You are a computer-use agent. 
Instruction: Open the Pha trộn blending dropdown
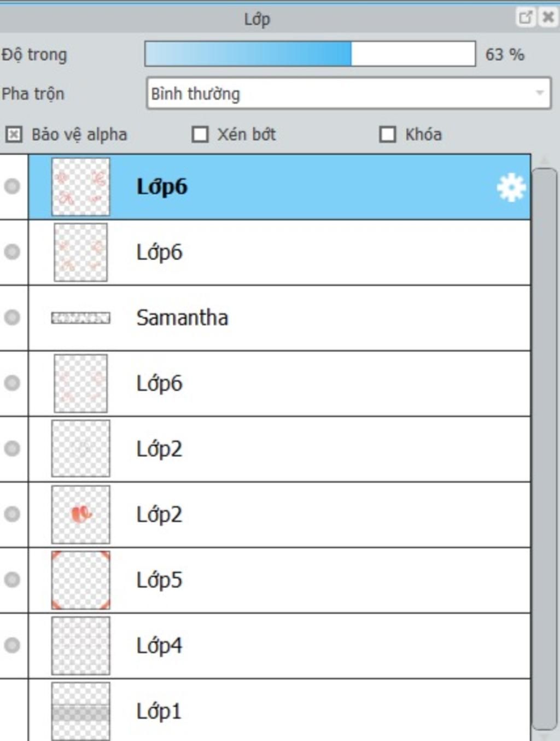(x=348, y=94)
